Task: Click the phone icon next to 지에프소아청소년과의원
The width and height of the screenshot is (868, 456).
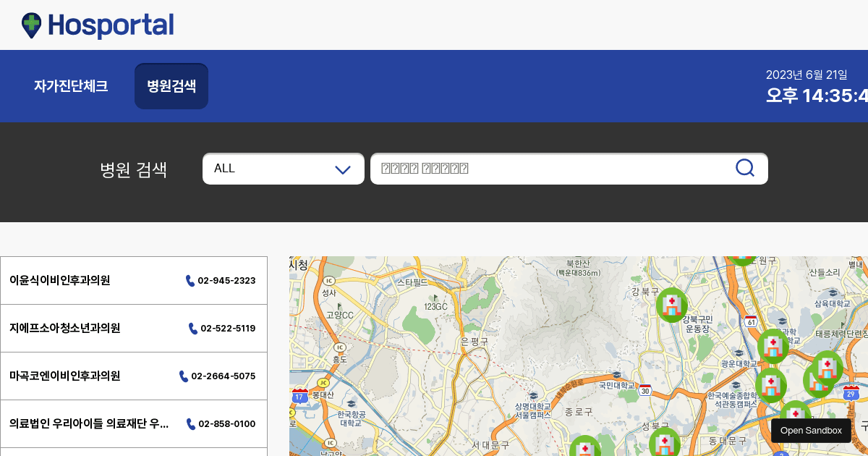Action: [193, 328]
